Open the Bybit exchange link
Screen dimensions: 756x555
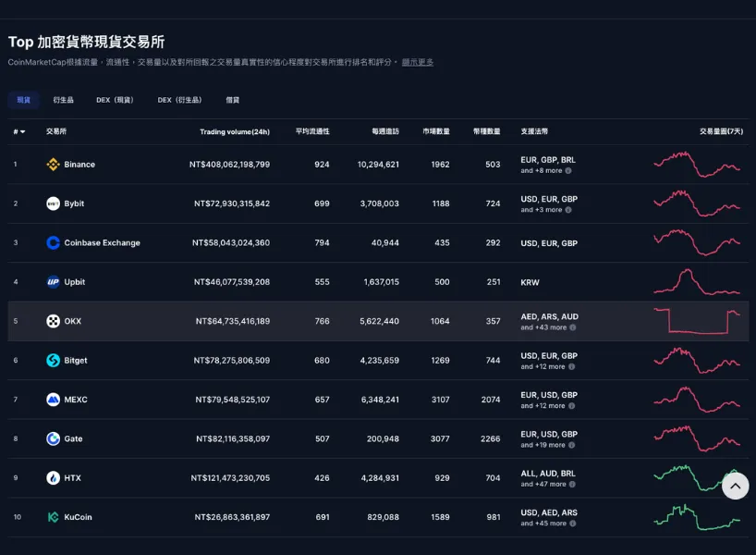(x=74, y=203)
